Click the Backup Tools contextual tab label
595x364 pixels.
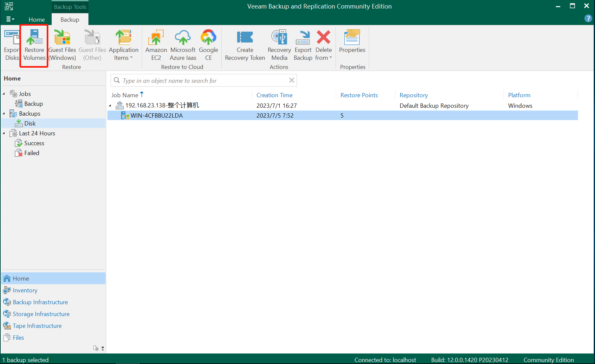[70, 7]
